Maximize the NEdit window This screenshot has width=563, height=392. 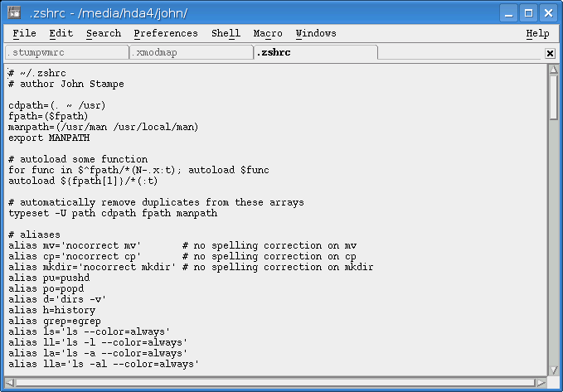point(528,13)
